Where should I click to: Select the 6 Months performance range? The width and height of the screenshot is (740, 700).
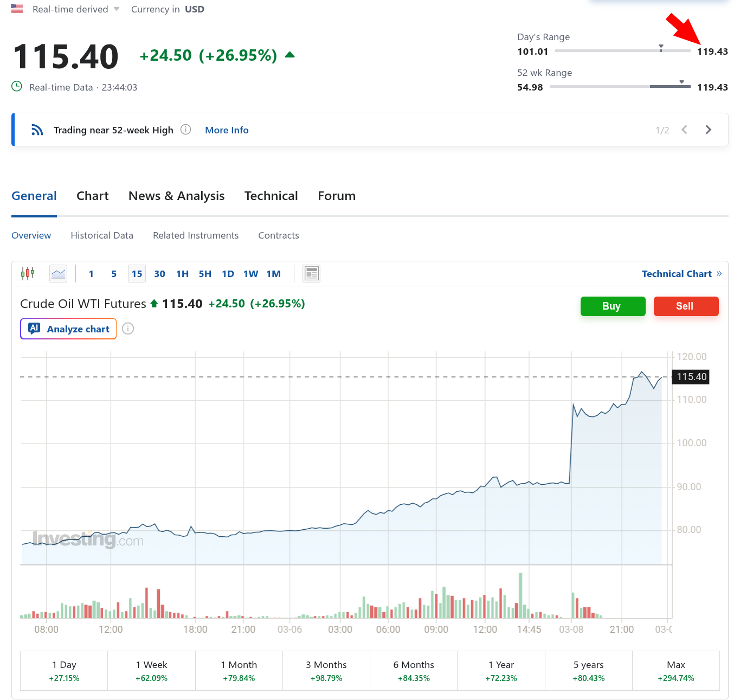pyautogui.click(x=414, y=671)
